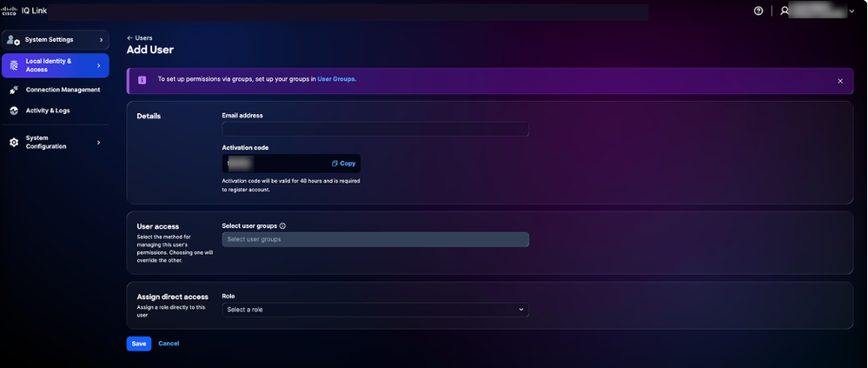Click the Cisco logo in header
868x368 pixels.
click(x=9, y=11)
